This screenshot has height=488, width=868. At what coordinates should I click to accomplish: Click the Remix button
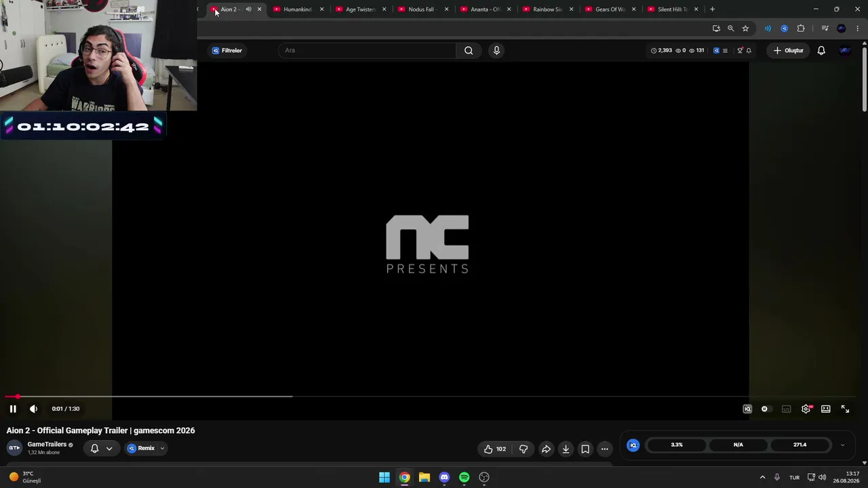point(141,448)
